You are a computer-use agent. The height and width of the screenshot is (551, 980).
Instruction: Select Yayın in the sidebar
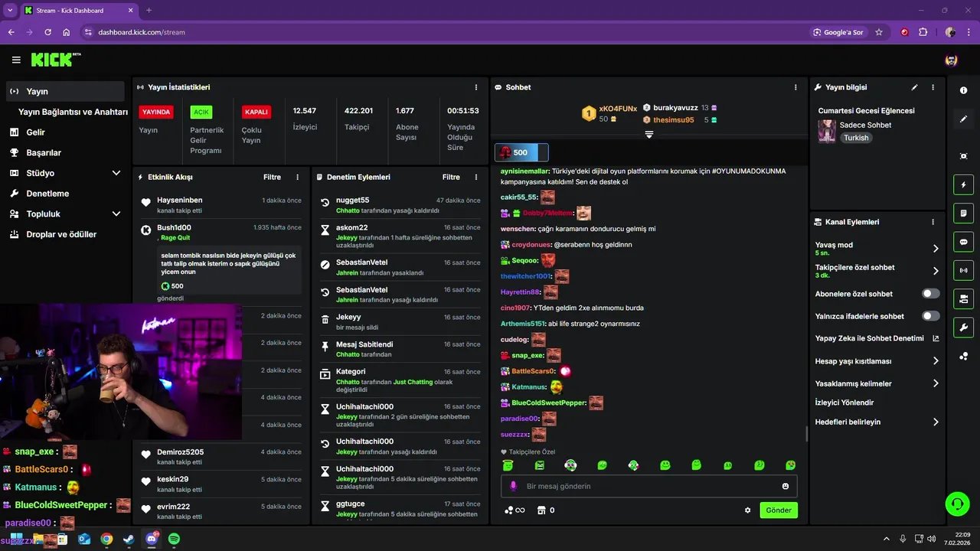(x=64, y=91)
